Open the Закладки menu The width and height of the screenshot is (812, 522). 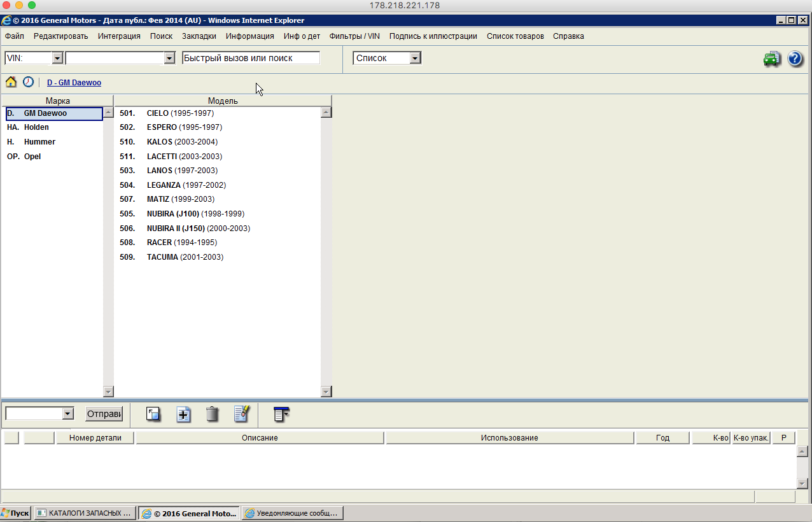pos(199,36)
